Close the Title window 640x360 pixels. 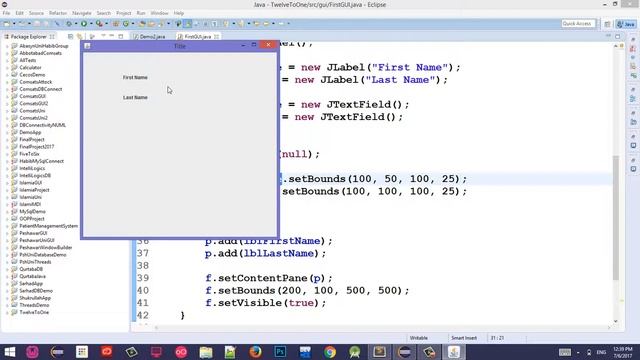(x=268, y=45)
